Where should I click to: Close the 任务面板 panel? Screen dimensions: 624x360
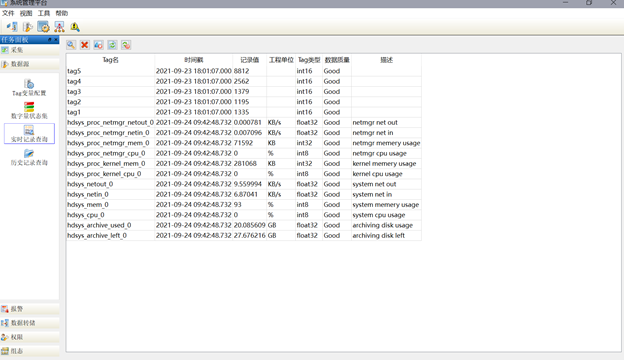[56, 40]
